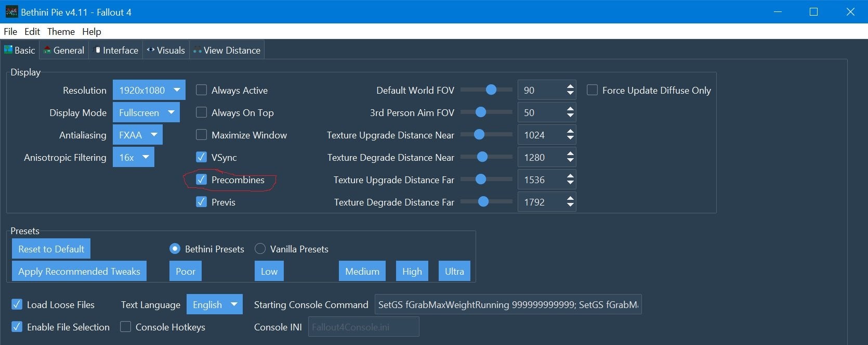Decrease Default World FOV with down arrow
The height and width of the screenshot is (345, 868).
click(570, 94)
